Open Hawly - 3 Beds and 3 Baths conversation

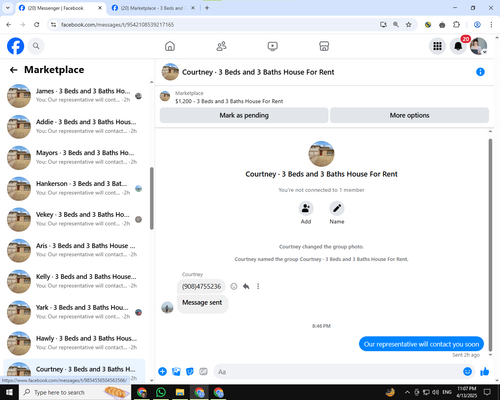[x=74, y=343]
